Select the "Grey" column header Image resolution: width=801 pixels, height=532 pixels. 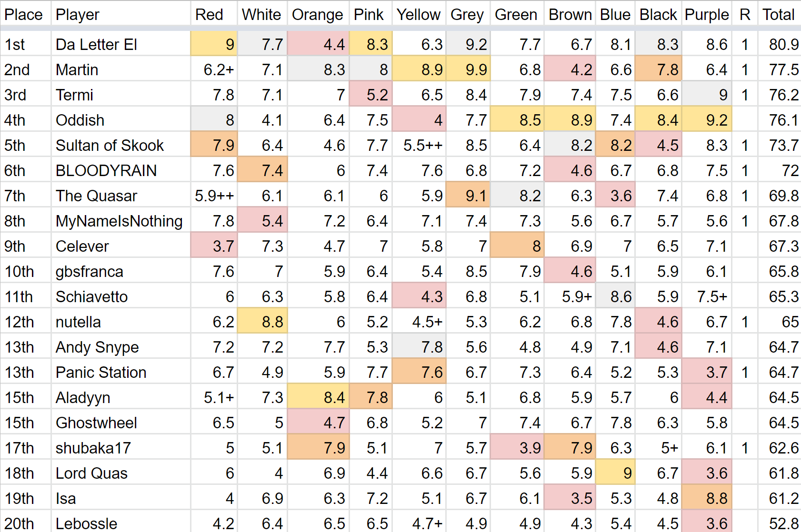click(x=467, y=15)
